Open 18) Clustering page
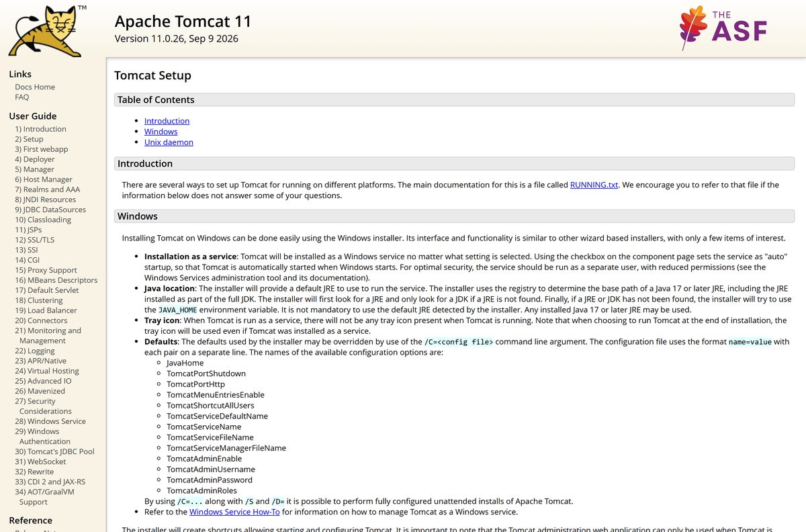Screen dimensions: 806x532 coord(39,300)
